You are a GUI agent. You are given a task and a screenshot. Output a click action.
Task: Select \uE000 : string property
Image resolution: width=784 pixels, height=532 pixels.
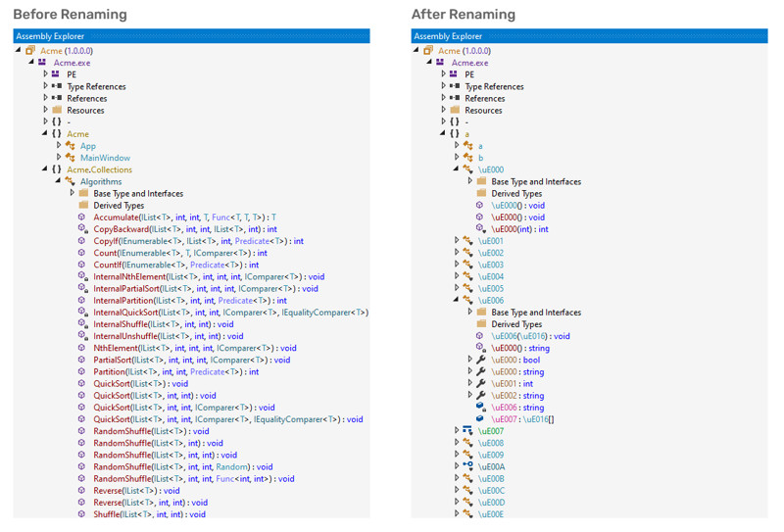pyautogui.click(x=517, y=371)
